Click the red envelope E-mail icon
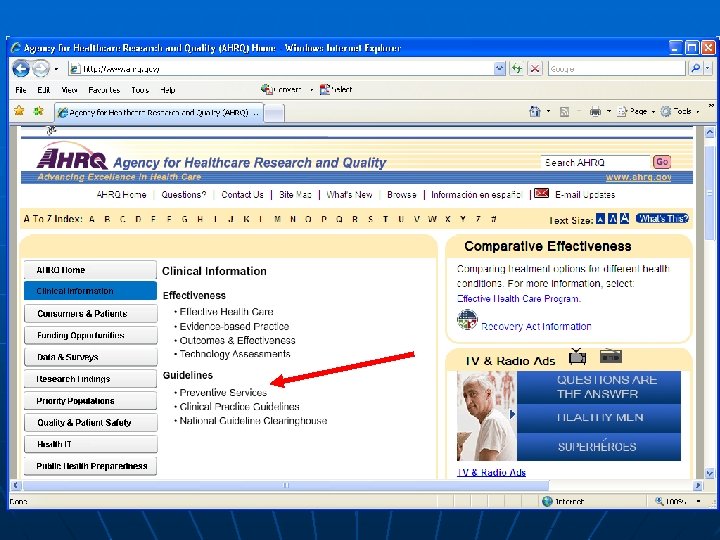 coord(541,193)
